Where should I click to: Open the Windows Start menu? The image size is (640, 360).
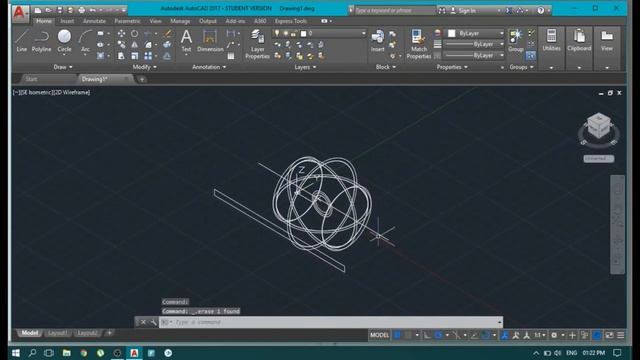[16, 353]
